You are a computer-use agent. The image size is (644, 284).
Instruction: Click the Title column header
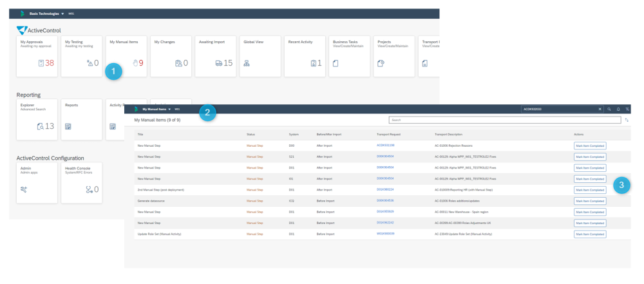click(x=140, y=135)
